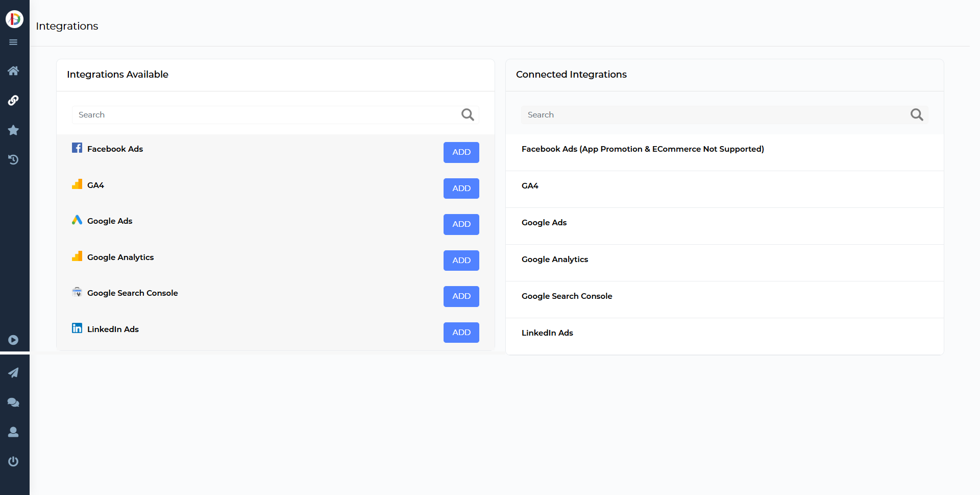Open the Home icon in the sidebar
The width and height of the screenshot is (980, 495).
[x=13, y=70]
